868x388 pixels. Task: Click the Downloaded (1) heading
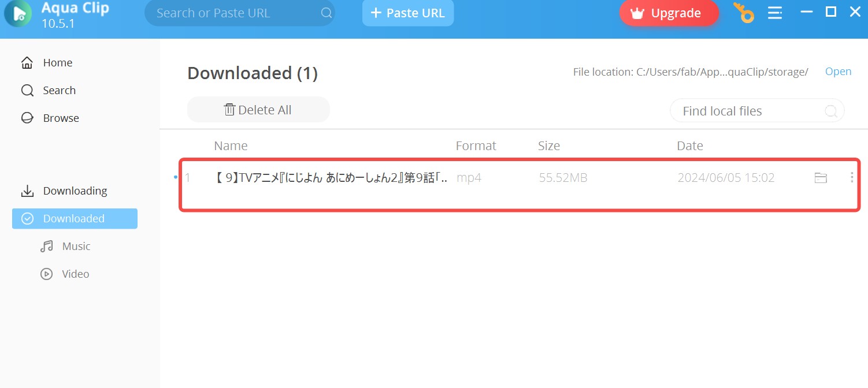(253, 73)
